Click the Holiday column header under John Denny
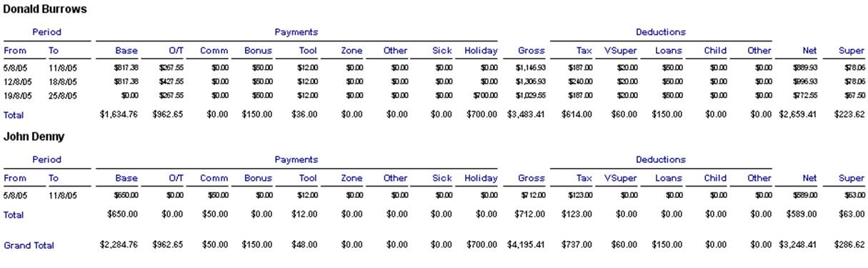The image size is (868, 268). 481,178
